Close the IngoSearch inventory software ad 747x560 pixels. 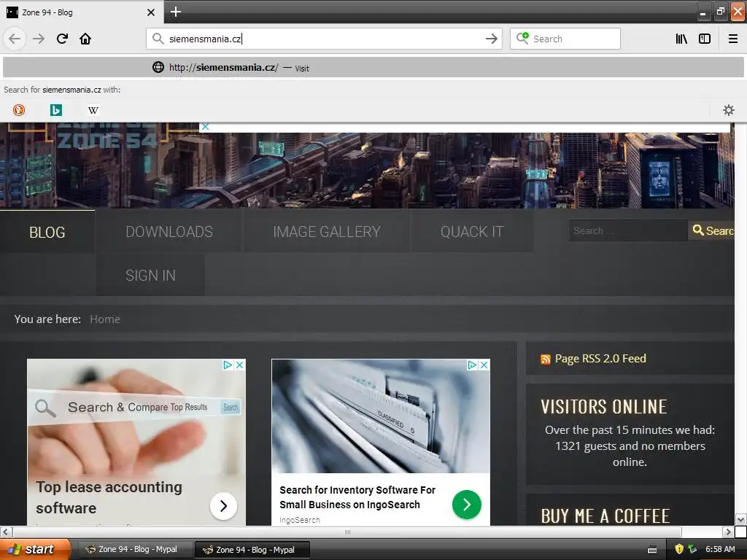tap(484, 365)
